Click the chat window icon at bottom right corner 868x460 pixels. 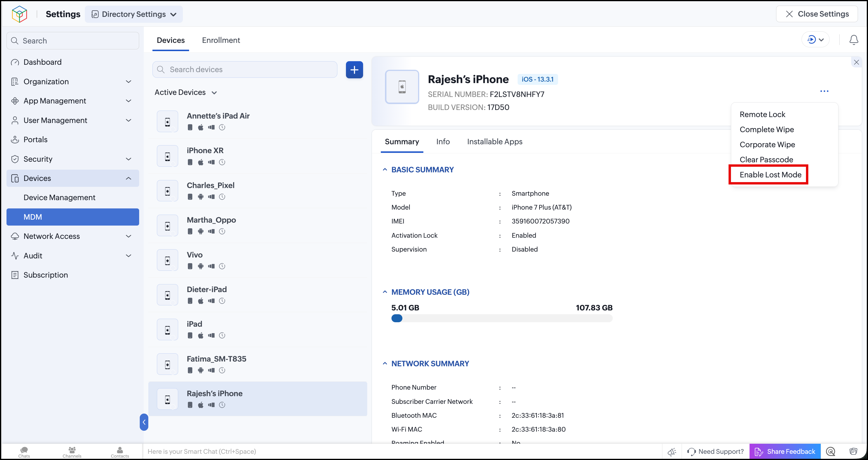[x=853, y=451]
